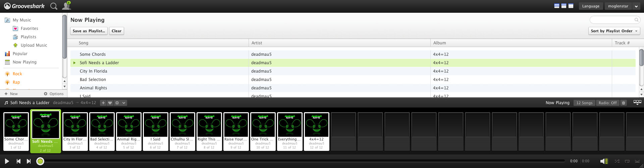This screenshot has height=168, width=644.
Task: Toggle the Radio: Off button
Action: click(607, 103)
